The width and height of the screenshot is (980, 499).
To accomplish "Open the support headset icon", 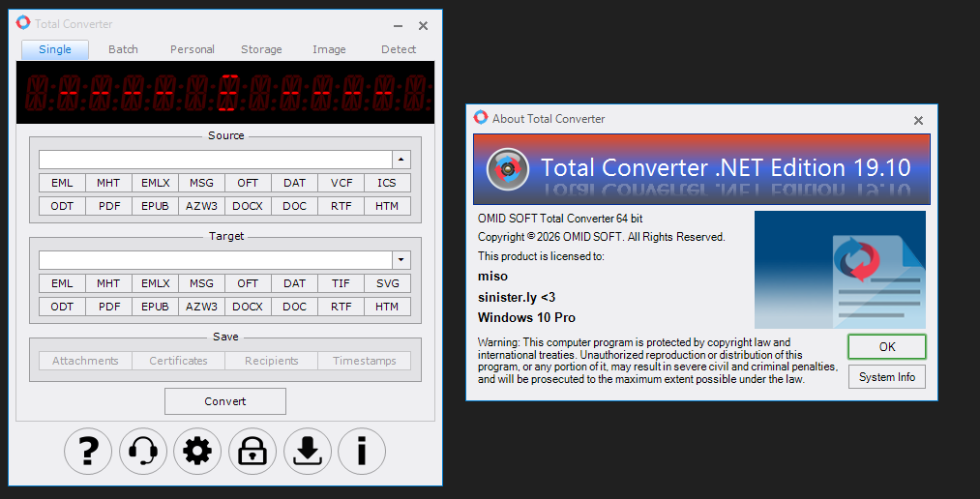I will [x=143, y=451].
